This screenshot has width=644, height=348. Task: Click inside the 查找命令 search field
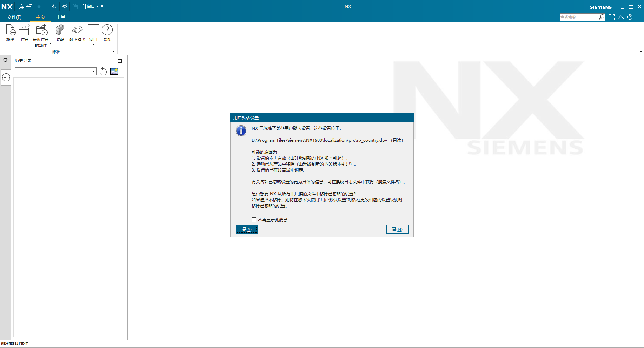[x=579, y=17]
